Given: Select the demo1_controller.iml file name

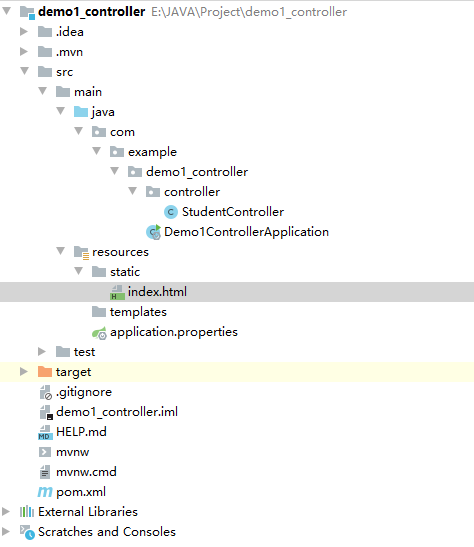Looking at the screenshot, I should click(117, 412).
